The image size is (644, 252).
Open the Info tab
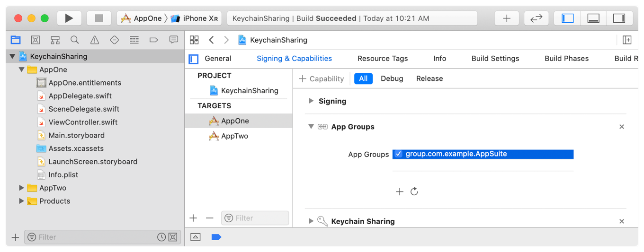pyautogui.click(x=439, y=59)
